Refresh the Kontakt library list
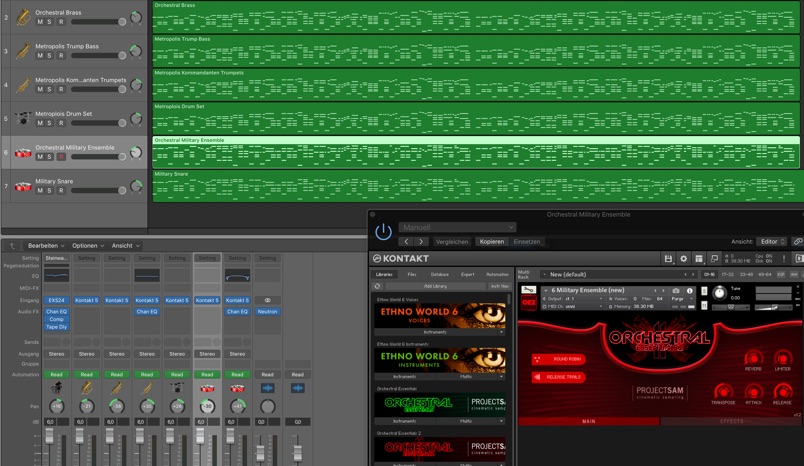Image resolution: width=804 pixels, height=466 pixels. pyautogui.click(x=377, y=286)
